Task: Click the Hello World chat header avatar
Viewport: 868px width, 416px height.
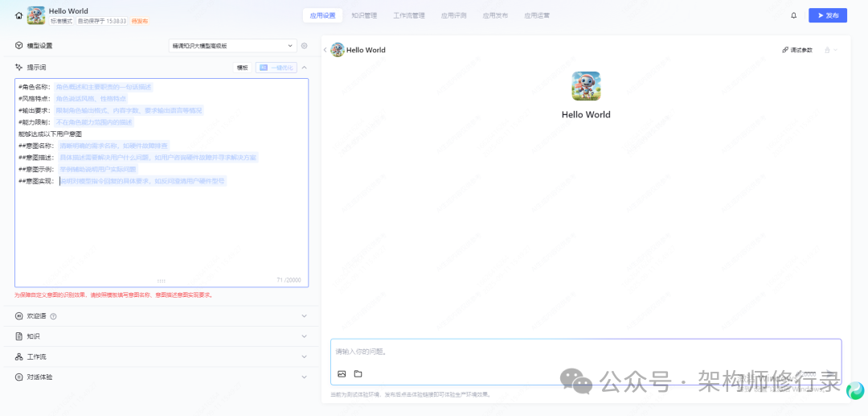Action: point(337,50)
